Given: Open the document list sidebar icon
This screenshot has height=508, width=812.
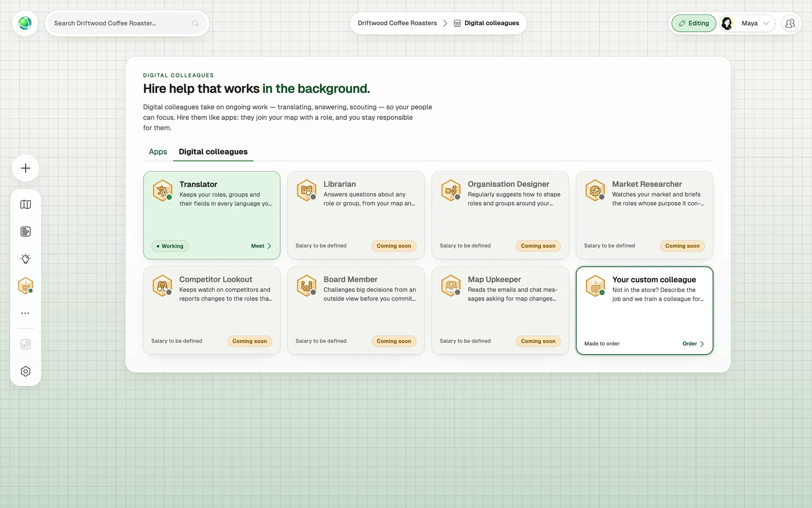Looking at the screenshot, I should [x=26, y=232].
